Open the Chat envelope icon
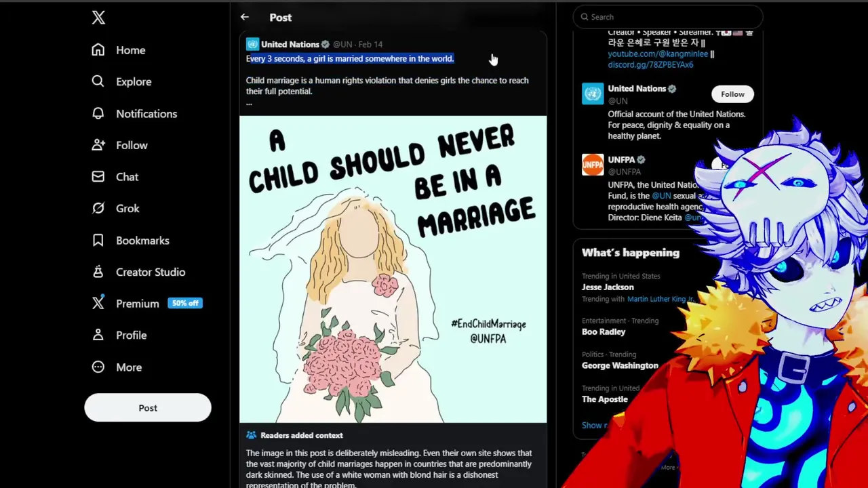Viewport: 868px width, 488px height. click(98, 176)
